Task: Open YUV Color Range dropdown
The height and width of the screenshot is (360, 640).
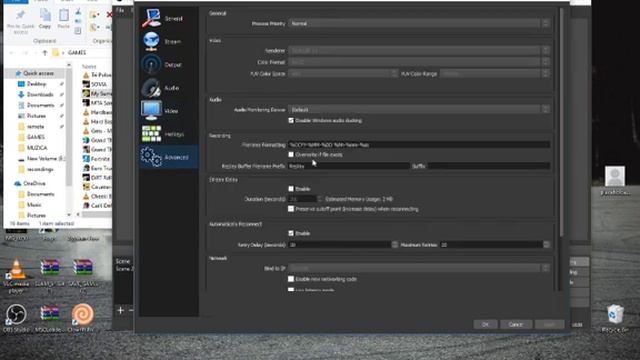Action: click(495, 73)
